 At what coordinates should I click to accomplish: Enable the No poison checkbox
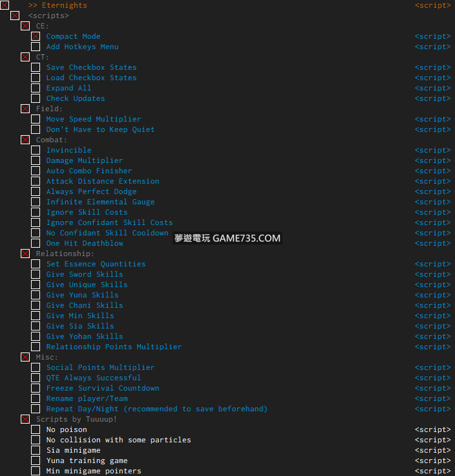pos(36,429)
